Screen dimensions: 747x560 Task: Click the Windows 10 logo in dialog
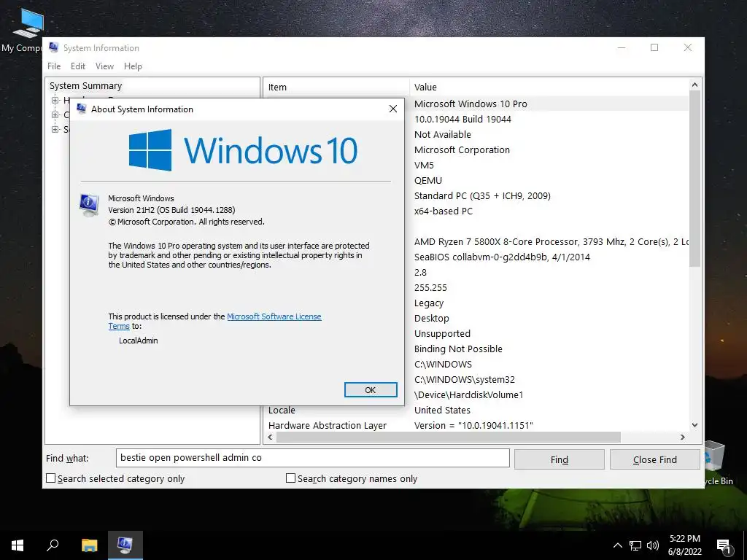pyautogui.click(x=243, y=150)
